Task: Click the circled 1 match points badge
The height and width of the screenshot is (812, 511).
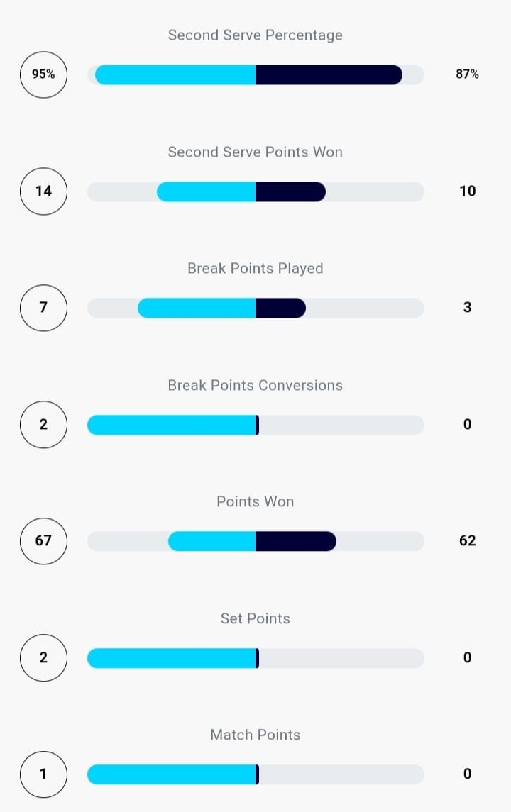Action: click(x=43, y=774)
